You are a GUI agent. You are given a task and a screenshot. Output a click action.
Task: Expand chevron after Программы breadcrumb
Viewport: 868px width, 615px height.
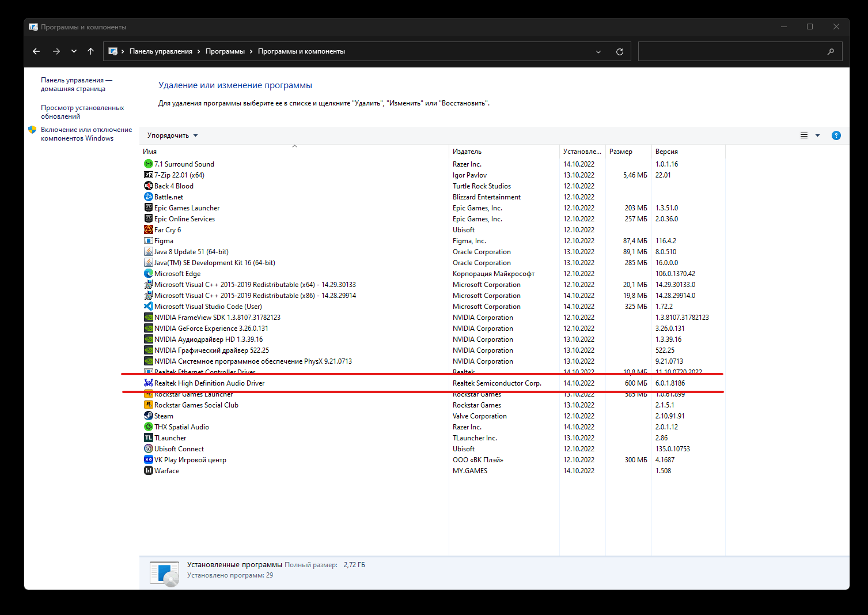[251, 51]
